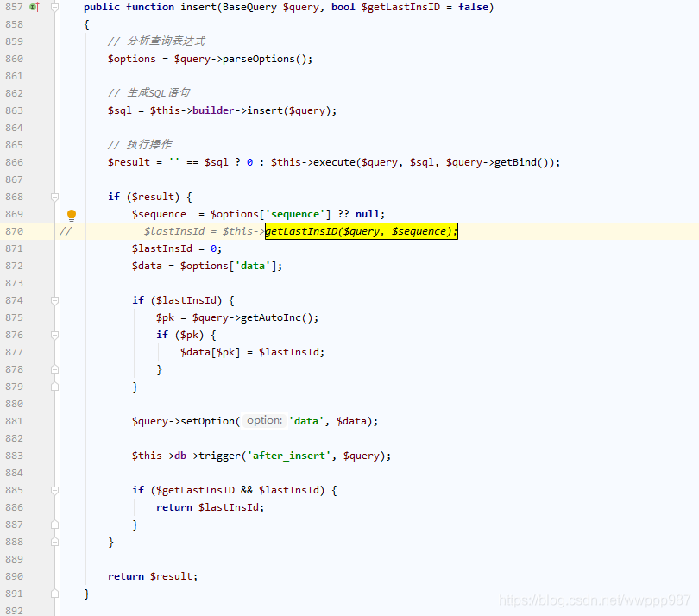Click the highlighted getLastInsID($query, $sequence) call
This screenshot has height=616, width=699.
361,231
